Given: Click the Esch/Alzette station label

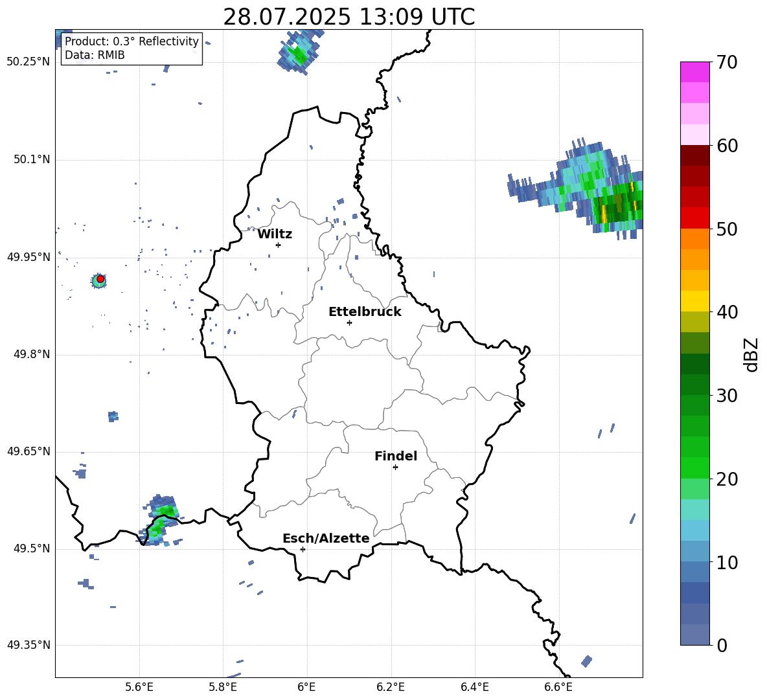Looking at the screenshot, I should point(326,538).
